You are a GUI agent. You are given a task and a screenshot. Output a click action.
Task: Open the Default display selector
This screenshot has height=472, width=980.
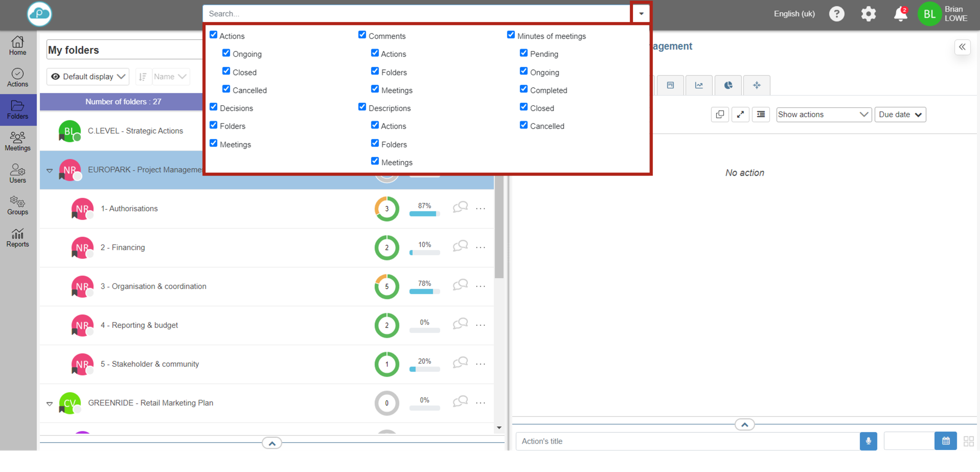click(x=88, y=77)
